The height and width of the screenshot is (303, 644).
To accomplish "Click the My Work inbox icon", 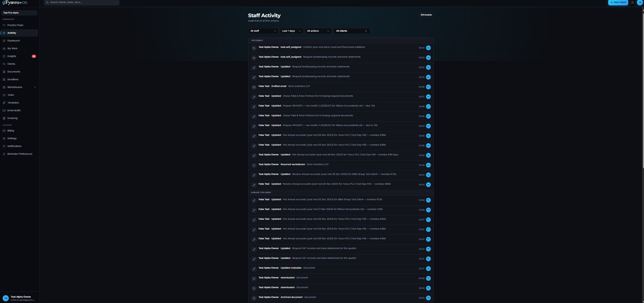I will 4,48.
